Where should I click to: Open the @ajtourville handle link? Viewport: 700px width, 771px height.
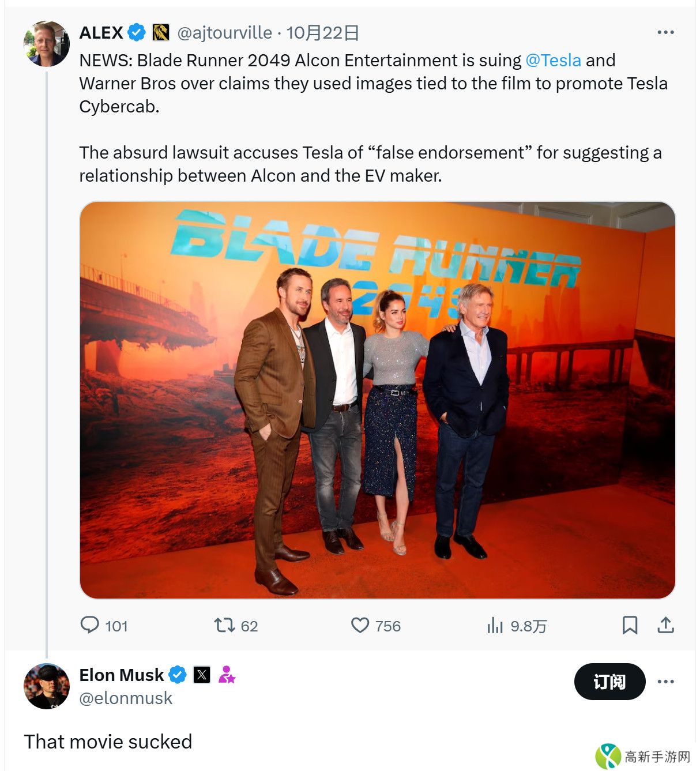[224, 33]
